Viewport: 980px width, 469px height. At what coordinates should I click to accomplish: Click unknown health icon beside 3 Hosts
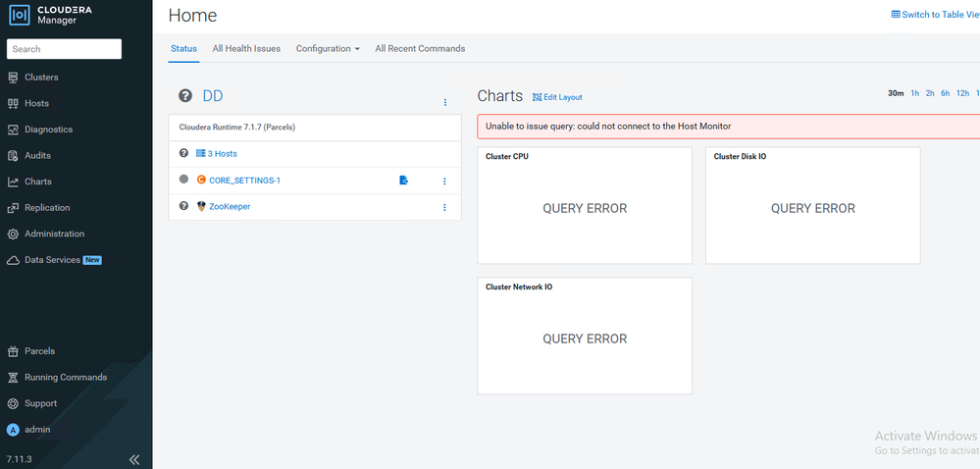click(x=183, y=153)
